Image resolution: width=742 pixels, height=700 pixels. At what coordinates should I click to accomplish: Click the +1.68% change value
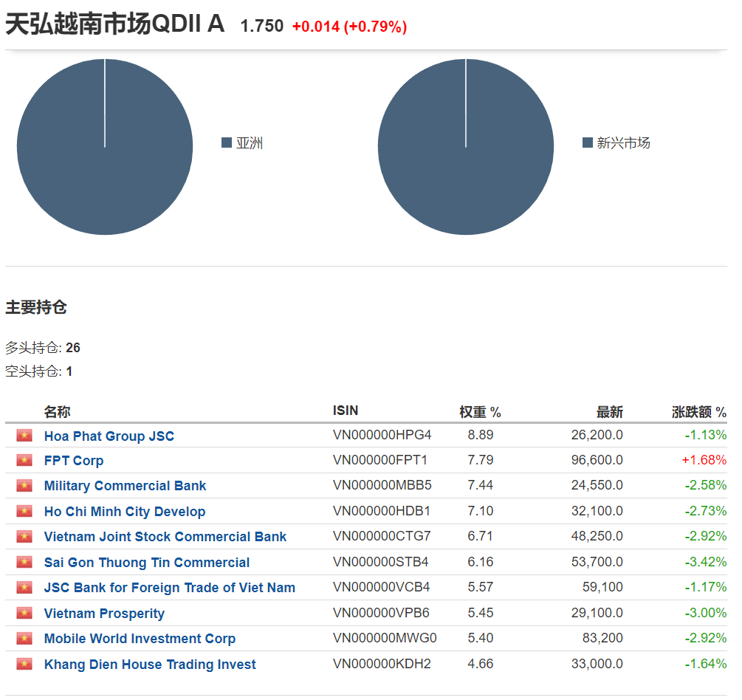(704, 460)
